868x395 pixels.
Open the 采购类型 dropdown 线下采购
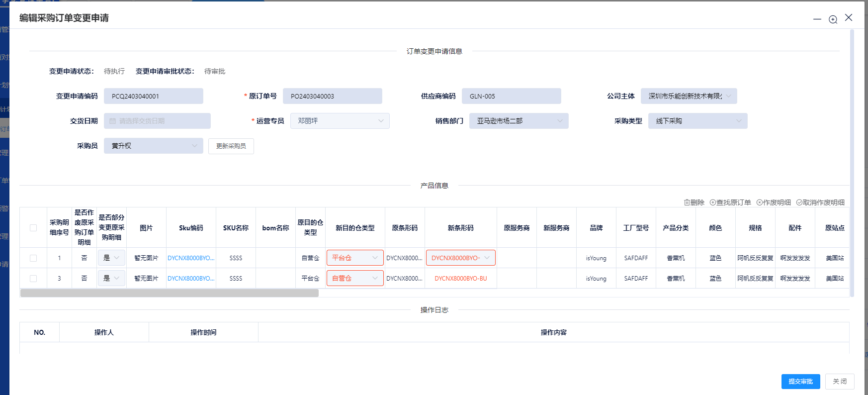tap(697, 121)
